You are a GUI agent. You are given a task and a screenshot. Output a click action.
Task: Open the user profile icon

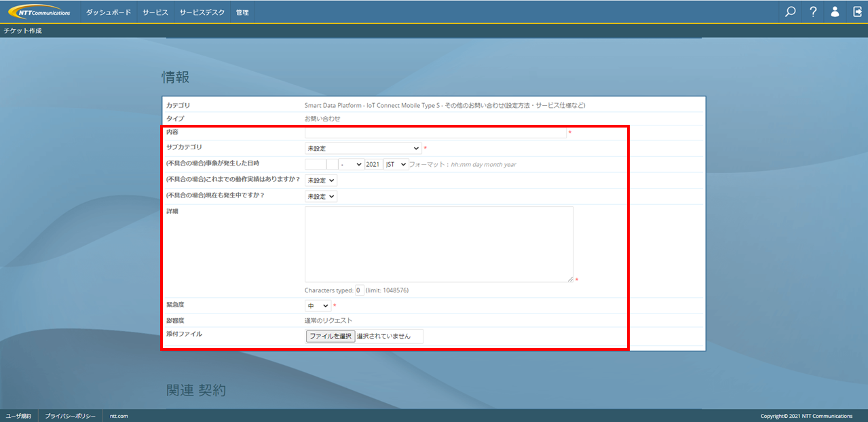click(x=835, y=12)
